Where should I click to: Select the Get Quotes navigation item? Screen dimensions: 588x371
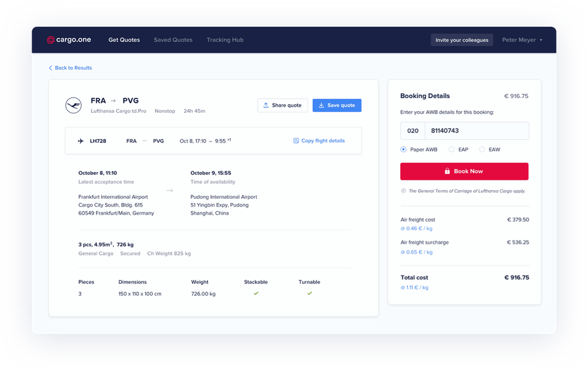click(124, 40)
